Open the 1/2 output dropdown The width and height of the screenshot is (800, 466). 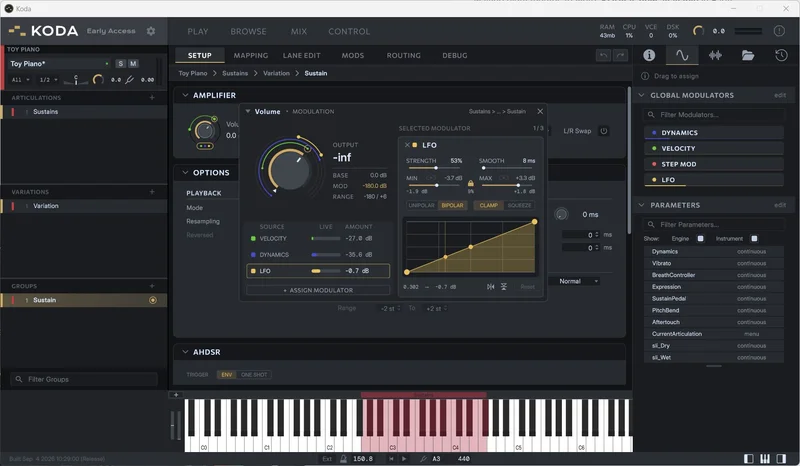(48, 80)
